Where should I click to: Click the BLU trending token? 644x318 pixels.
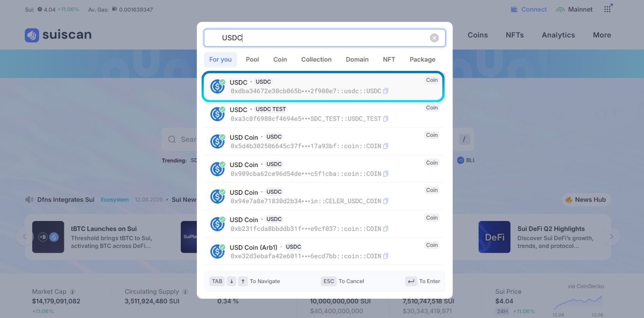tap(466, 160)
